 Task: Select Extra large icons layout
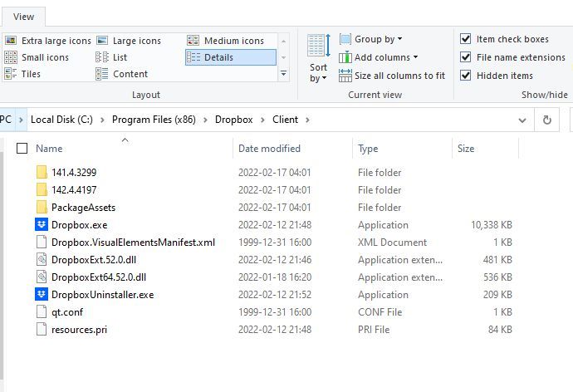pos(48,41)
